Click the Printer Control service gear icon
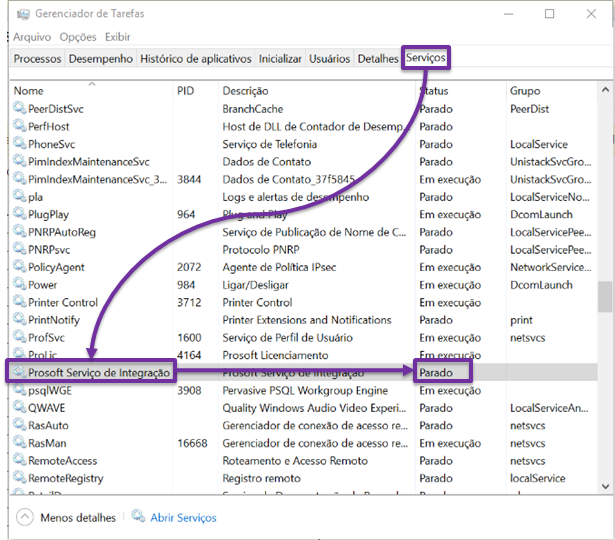615x540 pixels. coord(19,301)
